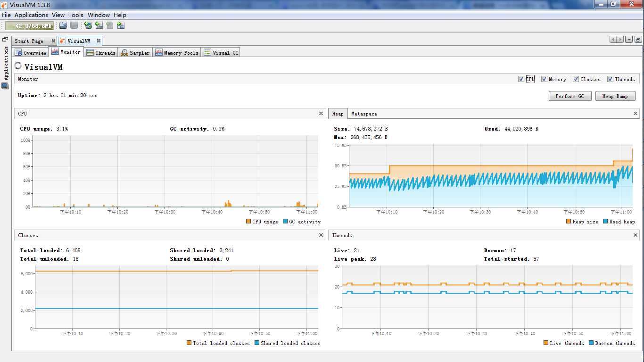The height and width of the screenshot is (362, 644).
Task: Uncheck the Threads checkbox
Action: tap(610, 79)
